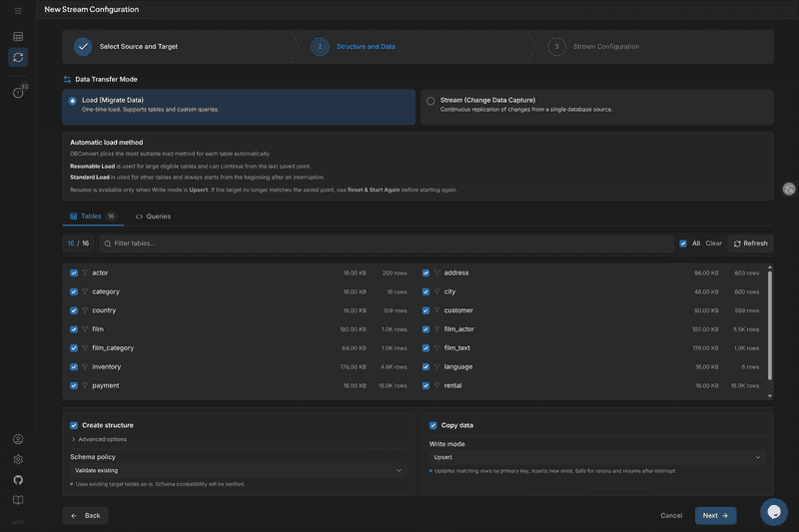The width and height of the screenshot is (799, 532).
Task: Open the monitoring icon with 33 badge
Action: [x=18, y=93]
